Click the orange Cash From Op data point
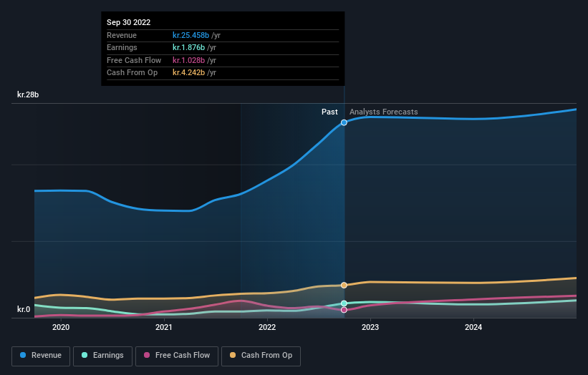Image resolution: width=588 pixels, height=375 pixels. (x=344, y=285)
